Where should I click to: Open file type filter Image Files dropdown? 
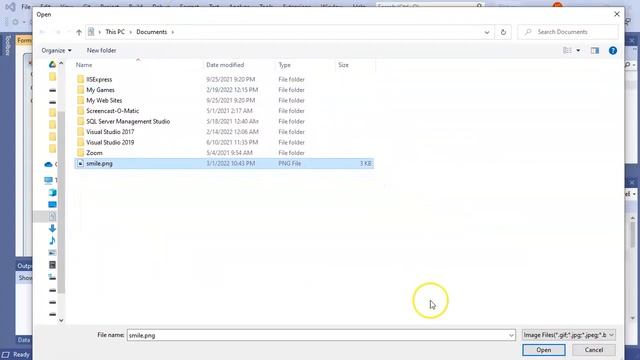point(569,335)
